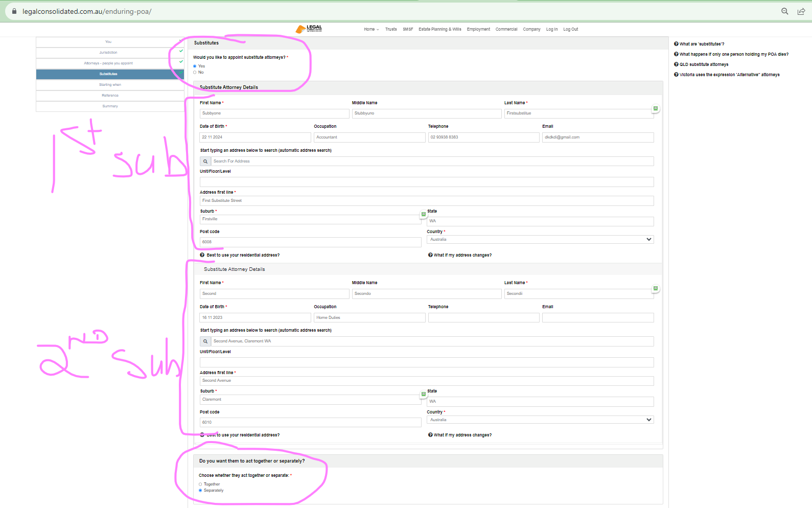Click first substitute's 'What if my address changes?' link
The height and width of the screenshot is (508, 812).
coord(462,255)
